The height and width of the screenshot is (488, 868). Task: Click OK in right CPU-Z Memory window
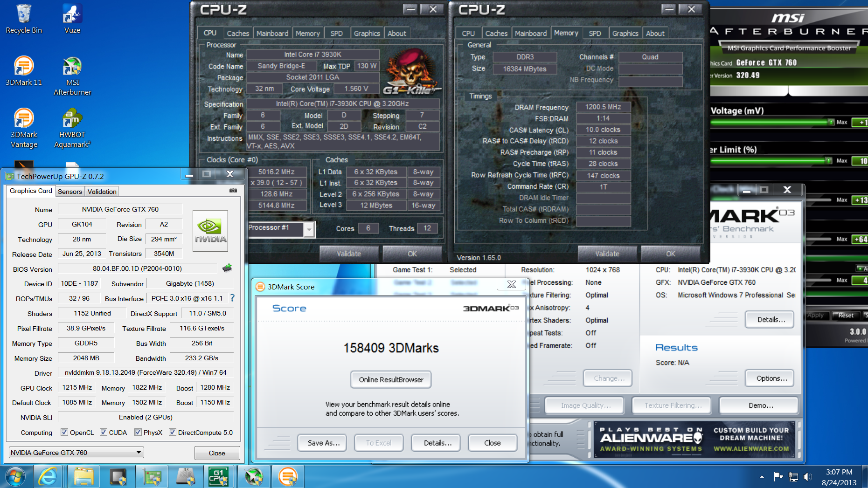[x=670, y=254]
